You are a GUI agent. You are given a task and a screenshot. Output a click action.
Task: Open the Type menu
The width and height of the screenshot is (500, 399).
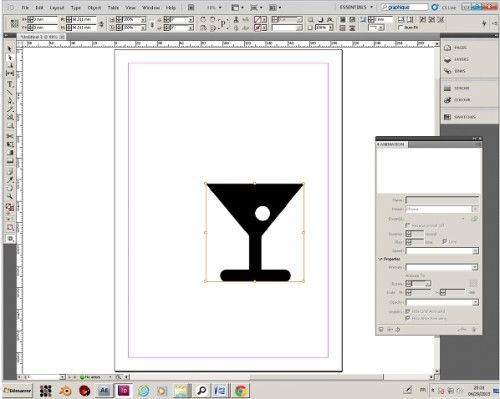click(x=76, y=7)
